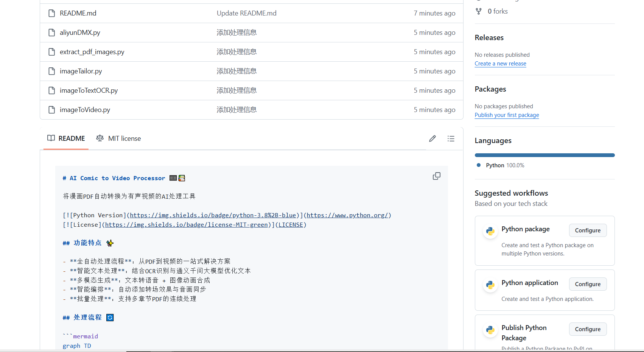
Task: Open the 添加处理信息 commit for extract_pdf_images.py
Action: coord(237,52)
